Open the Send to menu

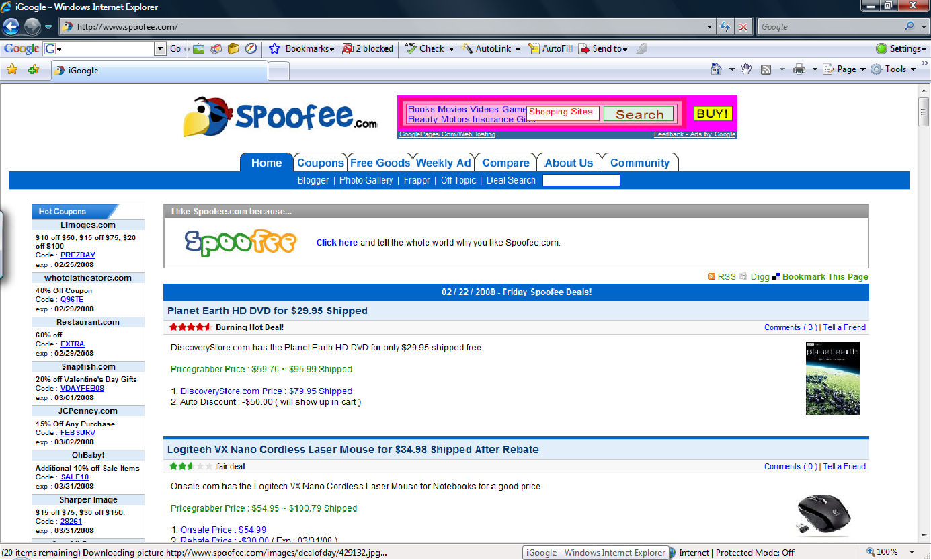(x=603, y=48)
